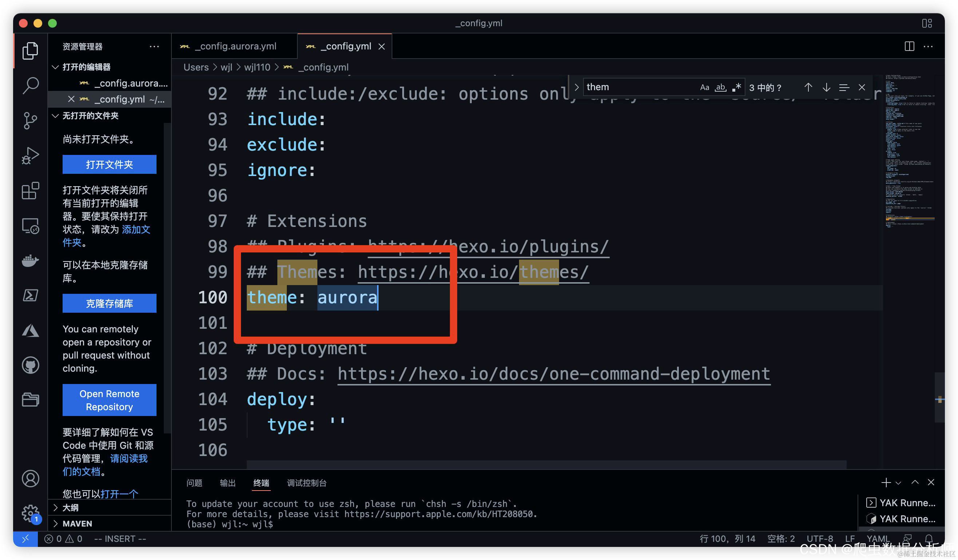This screenshot has width=958, height=560.
Task: Click the Manage gear icon
Action: pos(31,513)
